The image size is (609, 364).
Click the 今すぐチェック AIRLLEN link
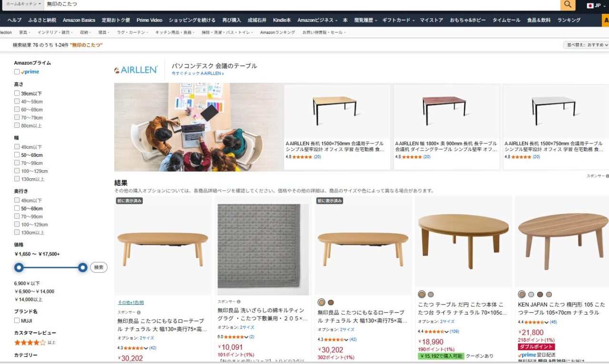[x=197, y=74]
